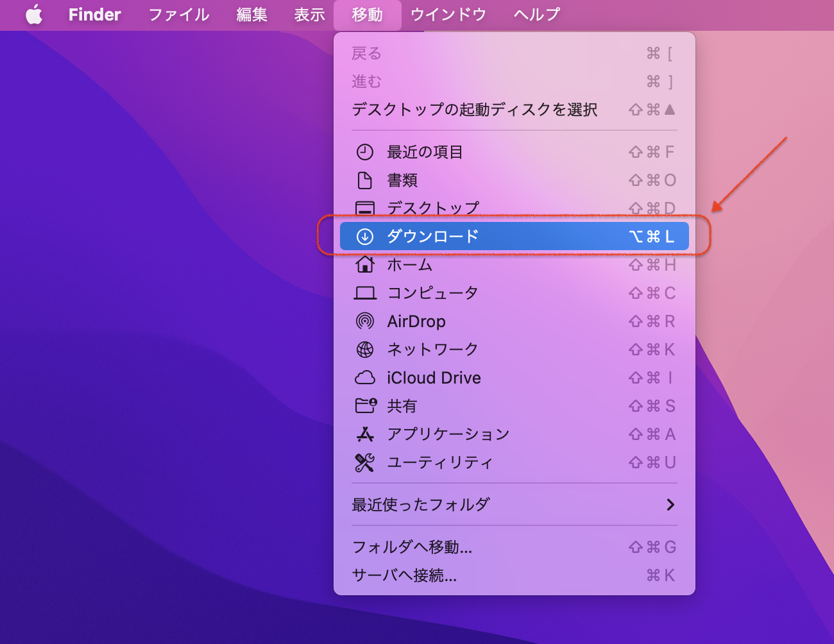This screenshot has width=834, height=644.
Task: Click the document icon beside 書類
Action: pyautogui.click(x=365, y=180)
